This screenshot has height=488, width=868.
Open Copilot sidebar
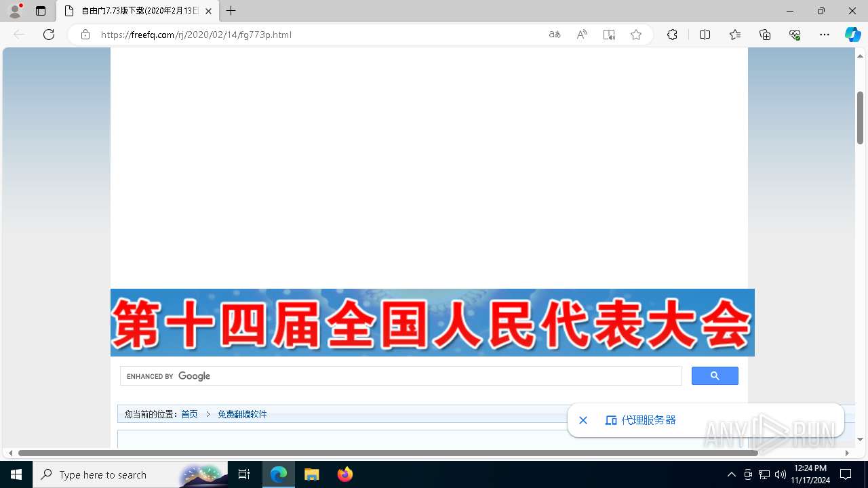coord(852,35)
